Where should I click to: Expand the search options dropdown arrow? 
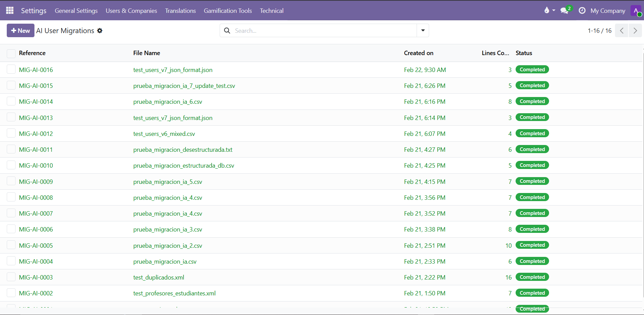pyautogui.click(x=423, y=31)
